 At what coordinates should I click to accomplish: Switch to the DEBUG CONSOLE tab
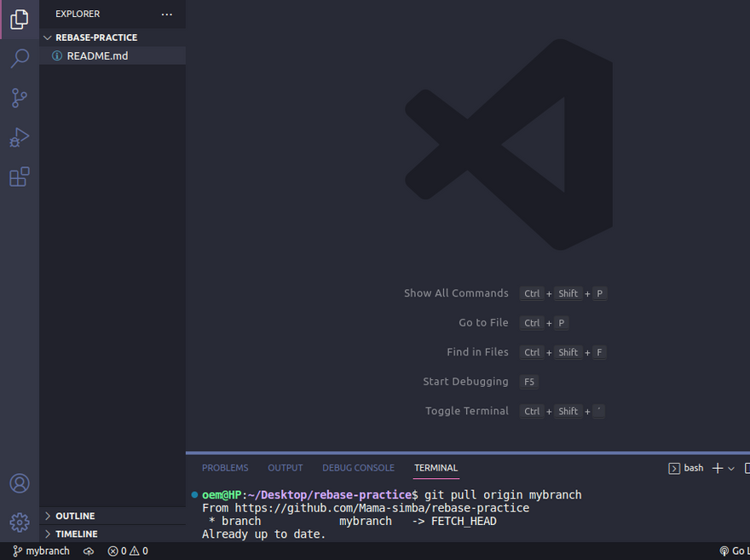[358, 468]
